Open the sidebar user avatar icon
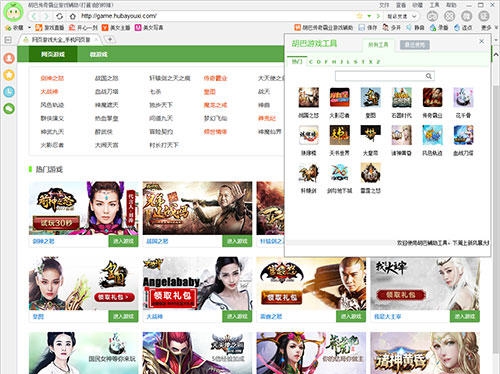 (x=9, y=58)
